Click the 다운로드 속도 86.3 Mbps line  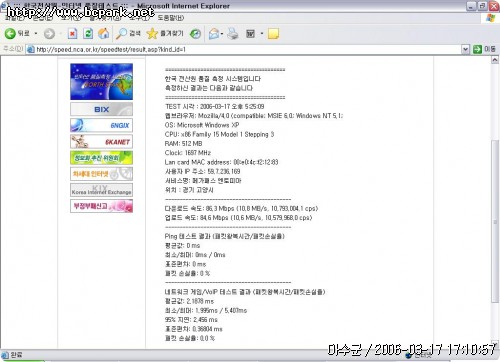pyautogui.click(x=241, y=209)
